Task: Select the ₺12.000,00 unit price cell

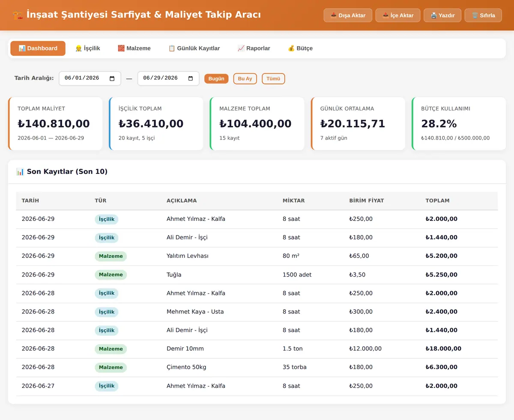Action: coord(365,349)
